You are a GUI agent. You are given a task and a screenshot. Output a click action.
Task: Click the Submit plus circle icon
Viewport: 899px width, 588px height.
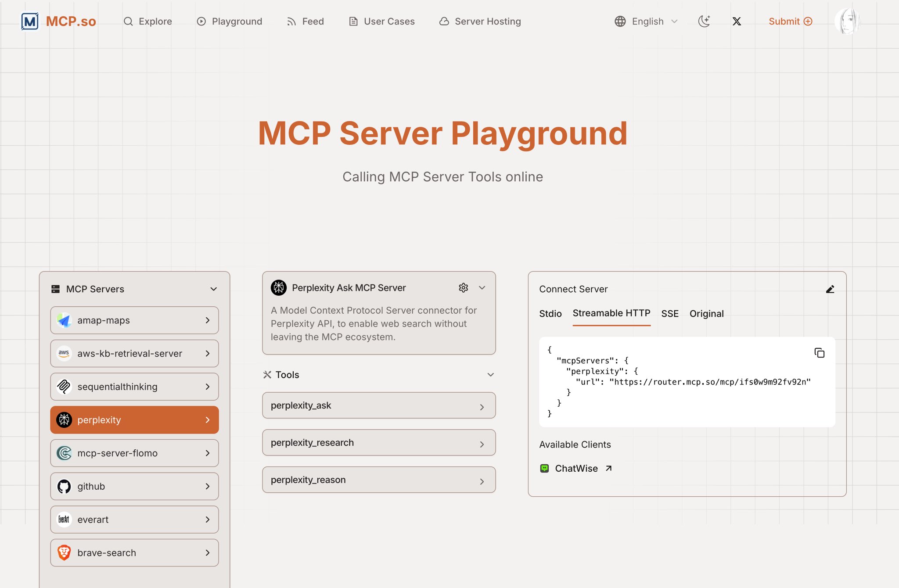pos(808,21)
